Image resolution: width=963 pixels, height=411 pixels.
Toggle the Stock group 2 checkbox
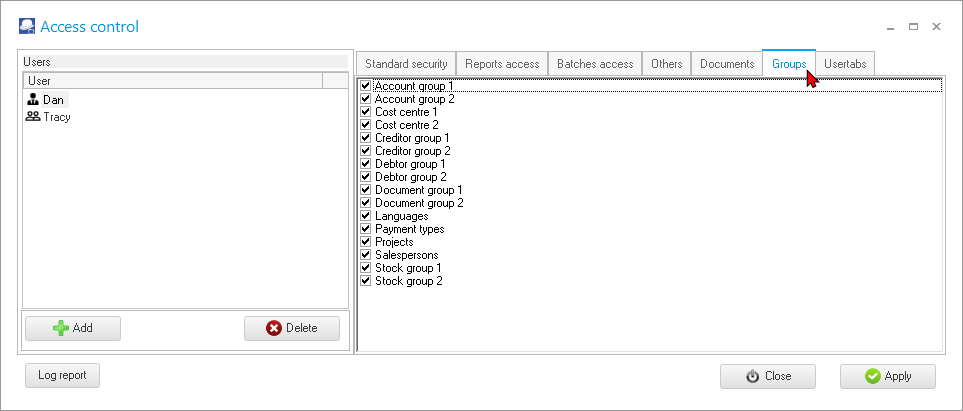[x=365, y=281]
